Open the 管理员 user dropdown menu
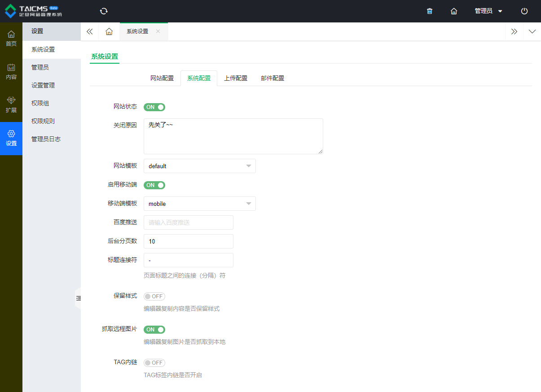 [488, 11]
